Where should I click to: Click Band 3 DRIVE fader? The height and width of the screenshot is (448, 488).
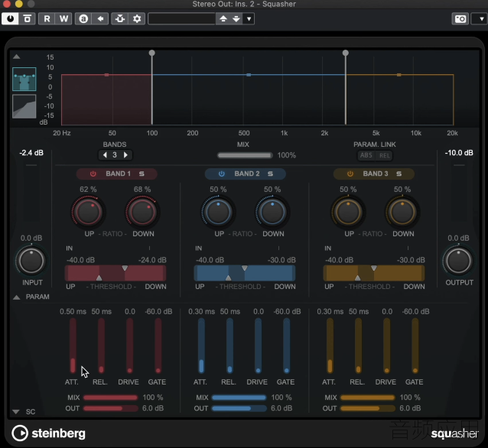point(386,346)
